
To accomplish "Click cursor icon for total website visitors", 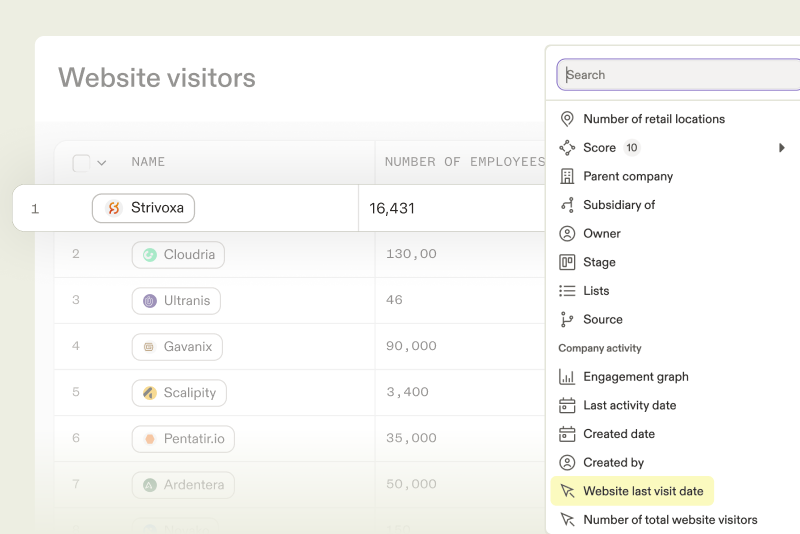I will pyautogui.click(x=567, y=520).
